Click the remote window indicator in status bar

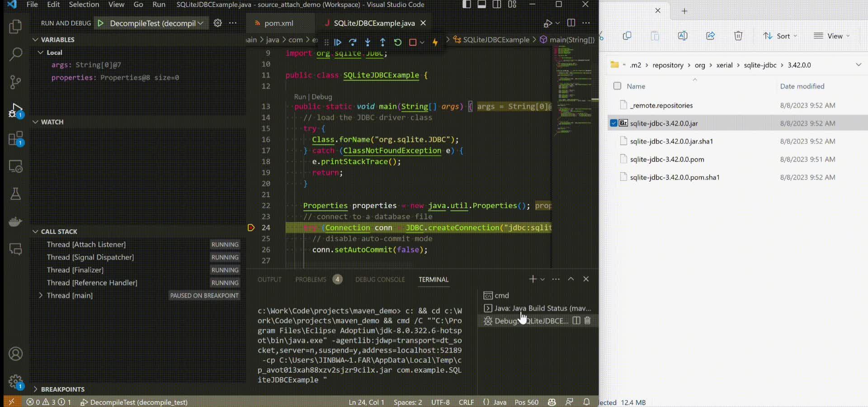click(x=12, y=402)
